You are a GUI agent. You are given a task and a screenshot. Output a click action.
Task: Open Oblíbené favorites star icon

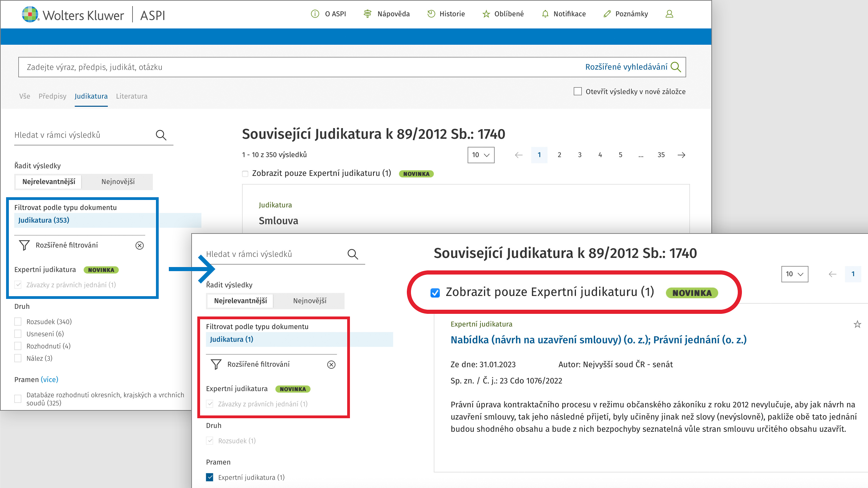[486, 14]
